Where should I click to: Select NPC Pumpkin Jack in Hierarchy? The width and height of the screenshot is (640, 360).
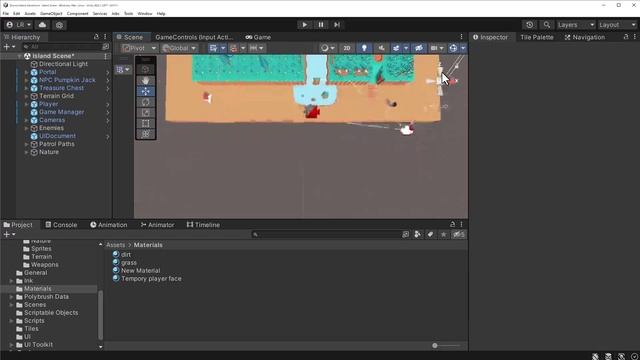pyautogui.click(x=67, y=80)
